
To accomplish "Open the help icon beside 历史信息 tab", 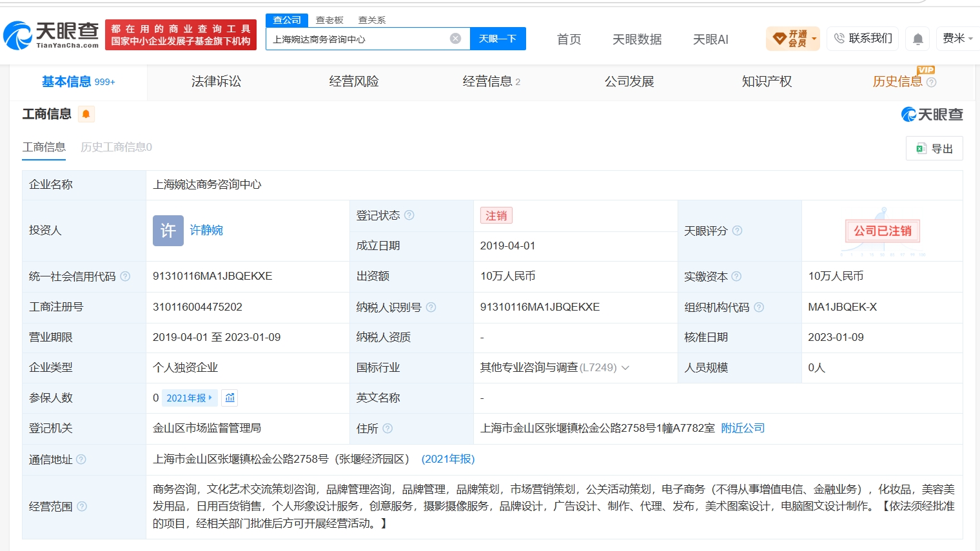I will click(x=931, y=82).
